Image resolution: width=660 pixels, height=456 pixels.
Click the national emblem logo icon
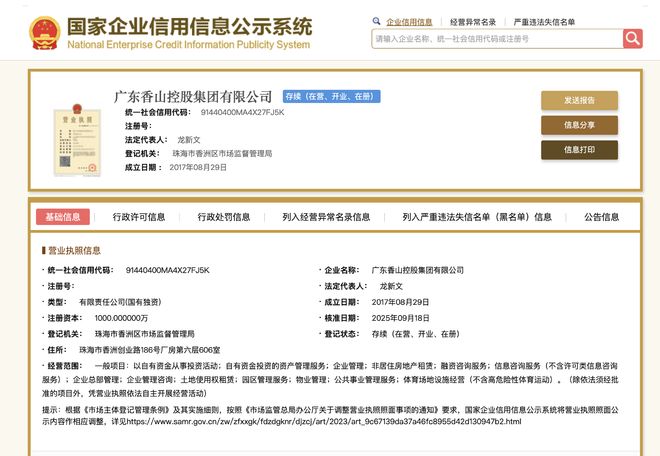(x=45, y=33)
